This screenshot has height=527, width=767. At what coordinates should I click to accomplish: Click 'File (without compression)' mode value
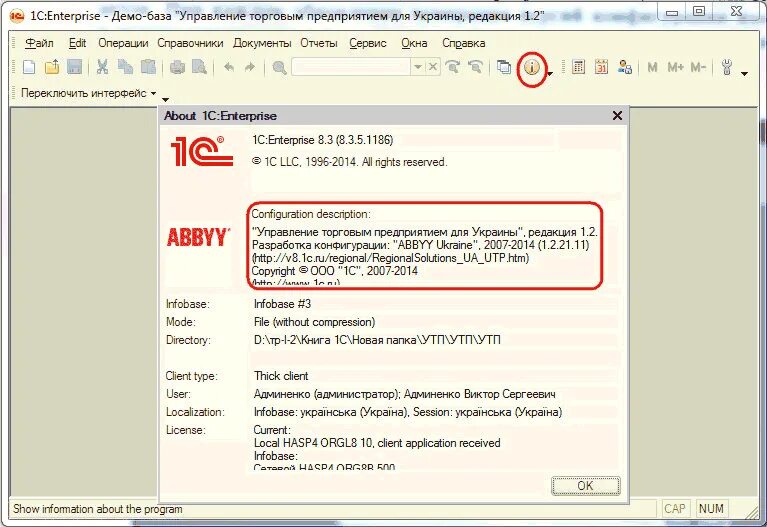click(x=315, y=322)
